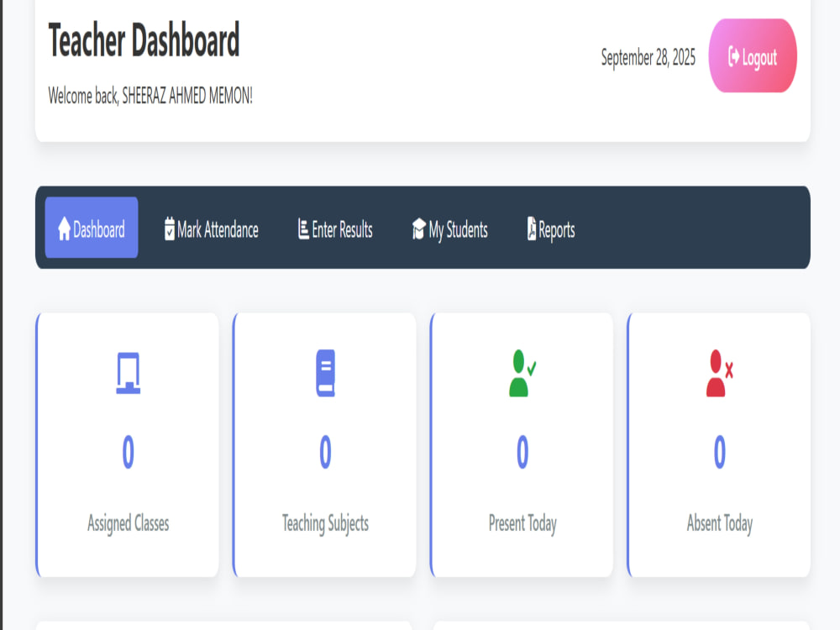
Task: Select the Present Today label
Action: click(x=522, y=523)
